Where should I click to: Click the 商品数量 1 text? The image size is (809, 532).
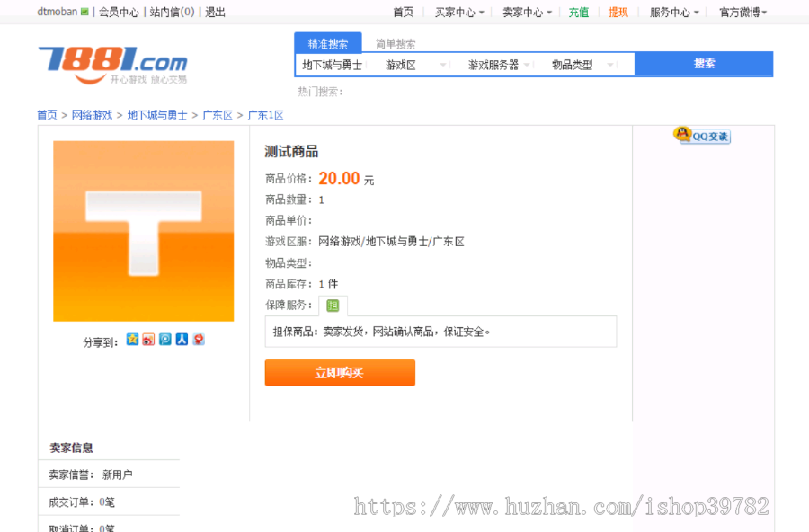coord(295,199)
